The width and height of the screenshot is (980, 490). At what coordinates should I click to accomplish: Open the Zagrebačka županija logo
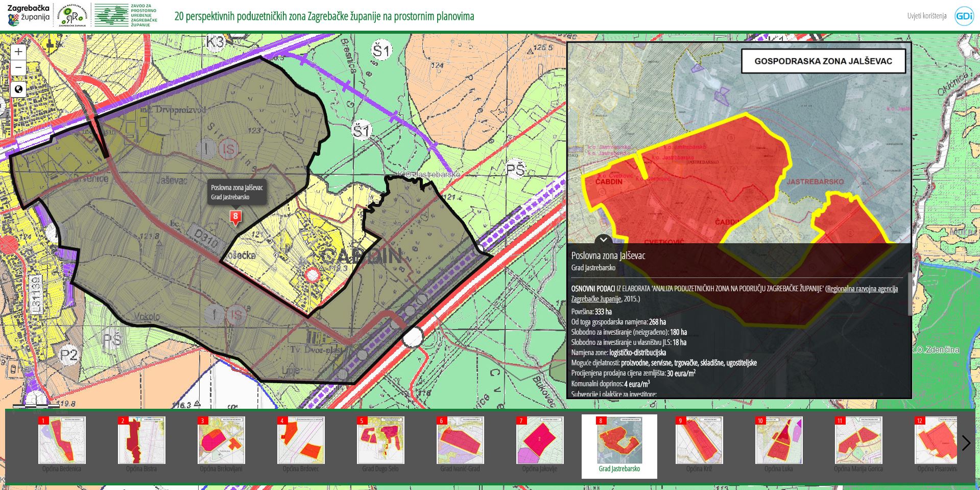[x=29, y=16]
